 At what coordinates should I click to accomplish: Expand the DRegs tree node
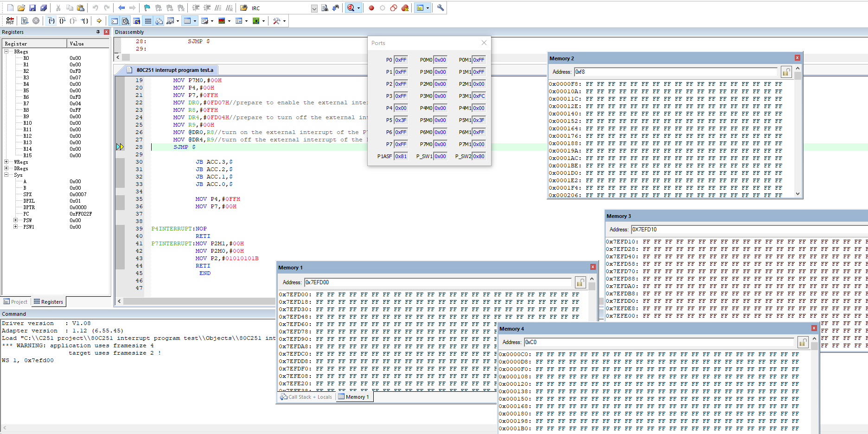pos(6,168)
